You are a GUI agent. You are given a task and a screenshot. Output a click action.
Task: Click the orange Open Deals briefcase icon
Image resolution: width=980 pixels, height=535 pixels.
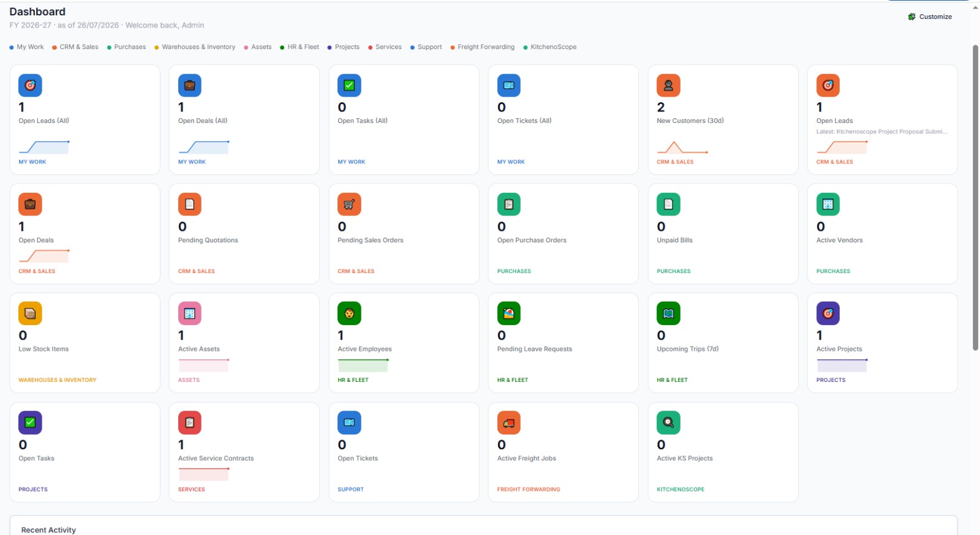point(30,204)
